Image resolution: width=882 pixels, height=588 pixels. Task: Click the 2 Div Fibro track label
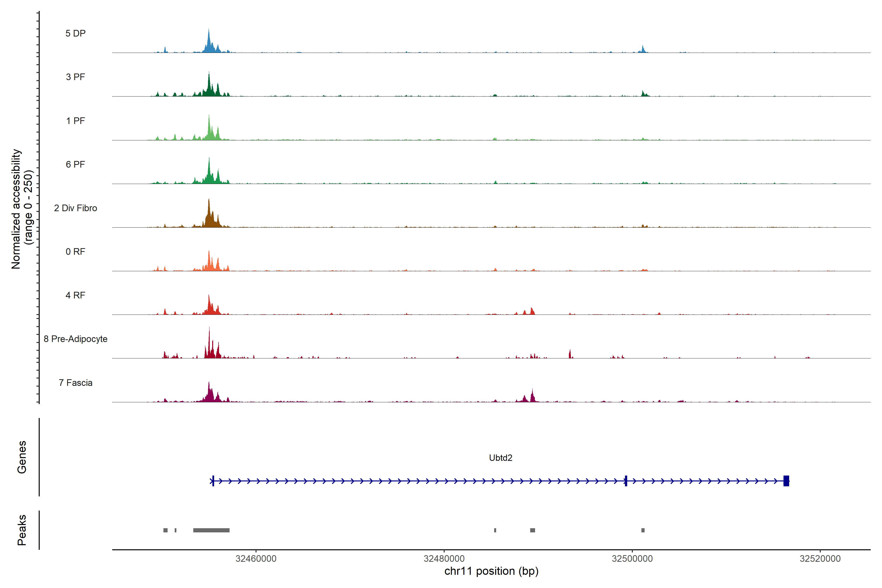(75, 208)
